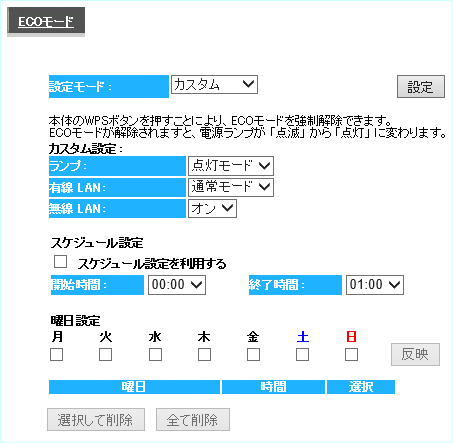Enable スケジュール設定を利用する checkbox
This screenshot has width=453, height=443.
(x=60, y=262)
